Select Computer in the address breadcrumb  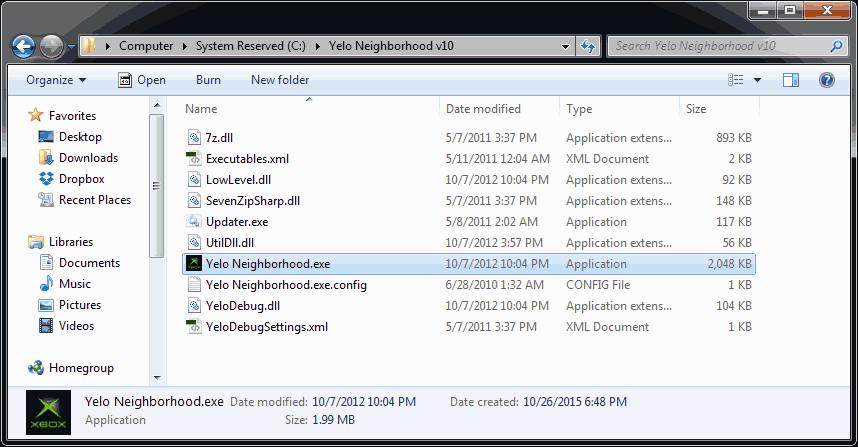click(x=146, y=46)
